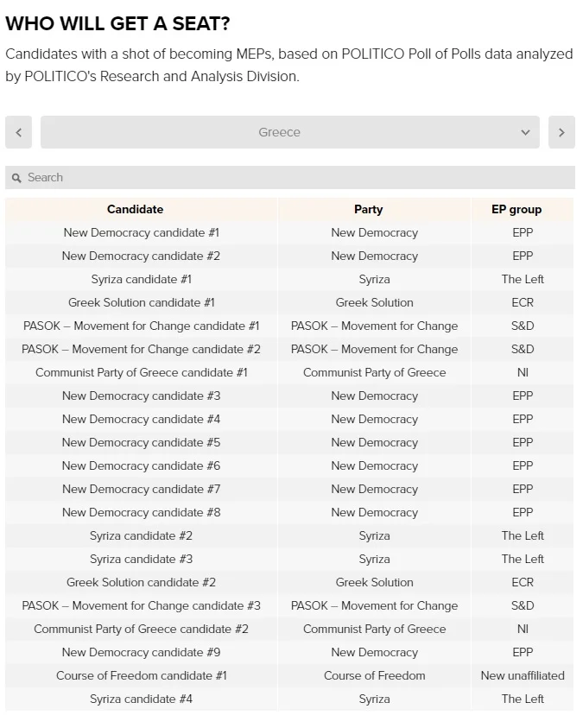Open the Greece country dropdown
This screenshot has width=583, height=728.
(280, 132)
